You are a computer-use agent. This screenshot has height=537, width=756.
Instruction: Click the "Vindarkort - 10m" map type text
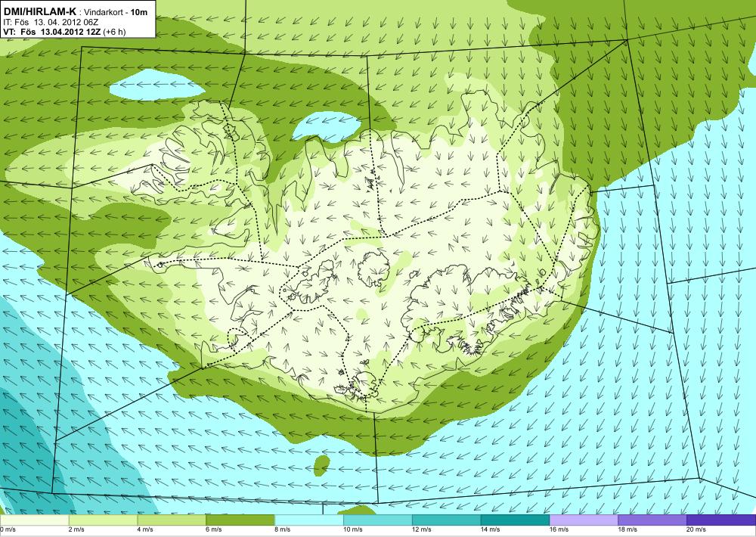pos(116,12)
